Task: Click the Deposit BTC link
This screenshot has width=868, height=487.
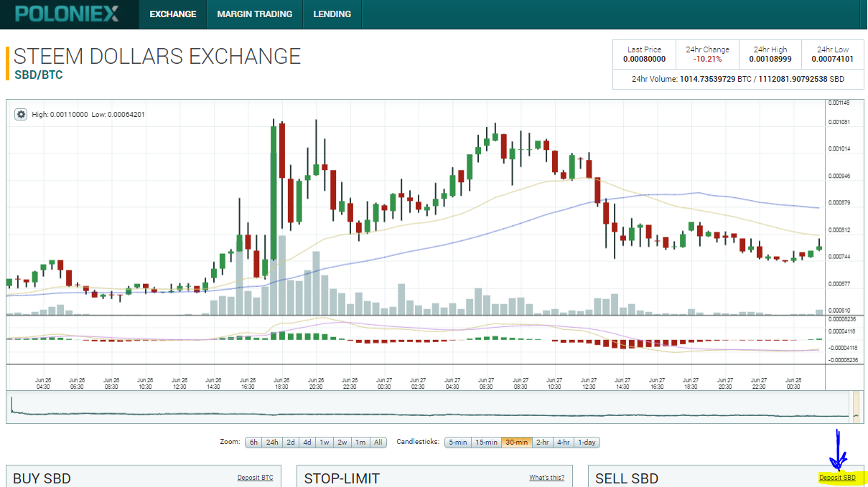Action: click(255, 478)
